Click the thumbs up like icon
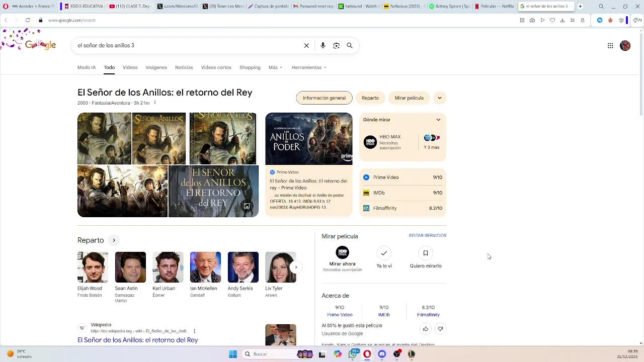Viewport: 644px width, 362px height. [x=426, y=329]
